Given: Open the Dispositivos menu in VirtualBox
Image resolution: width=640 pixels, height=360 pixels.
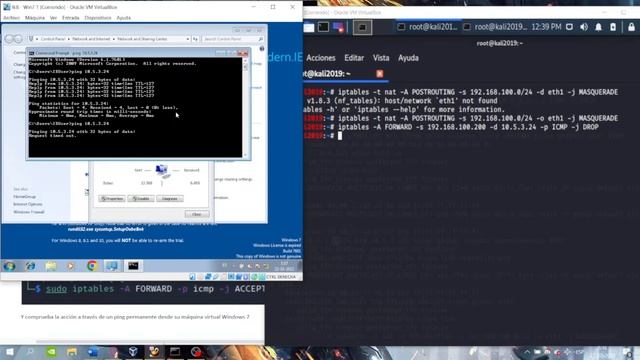Looking at the screenshot, I should [98, 18].
